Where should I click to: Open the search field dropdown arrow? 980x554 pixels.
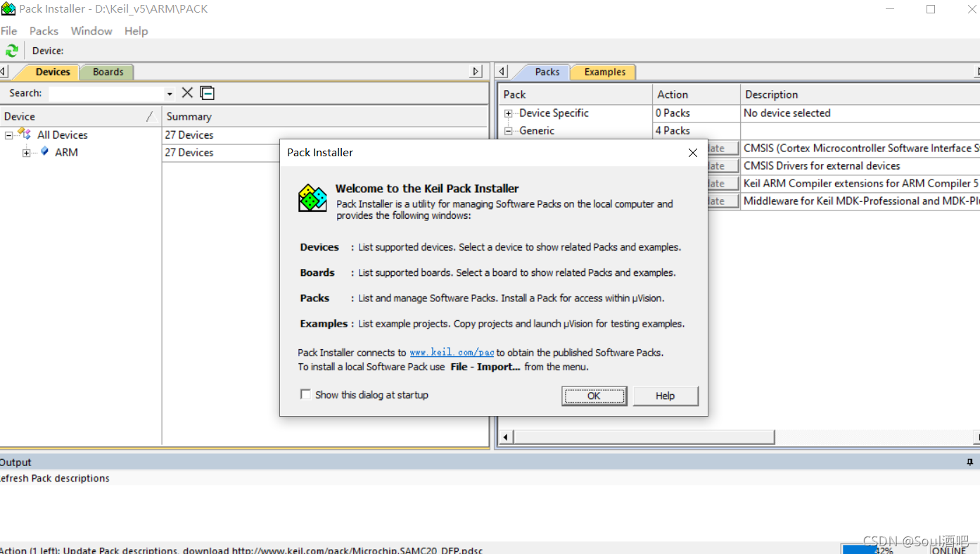pyautogui.click(x=170, y=94)
